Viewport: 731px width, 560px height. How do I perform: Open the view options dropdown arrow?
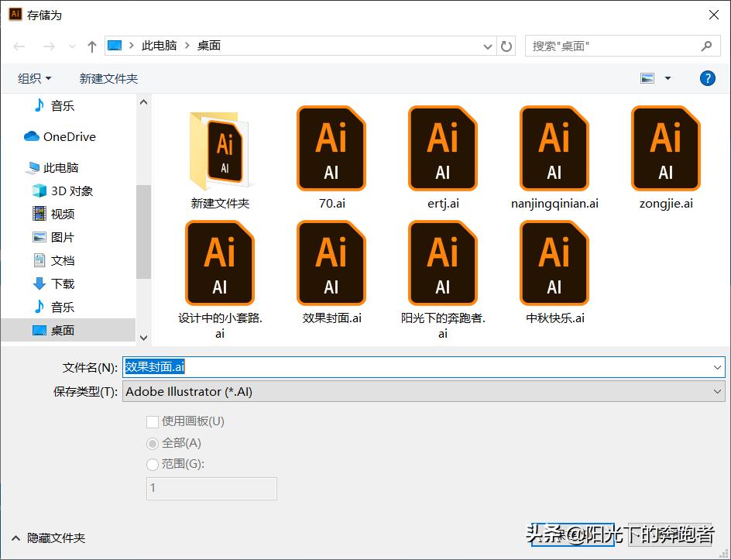click(666, 77)
